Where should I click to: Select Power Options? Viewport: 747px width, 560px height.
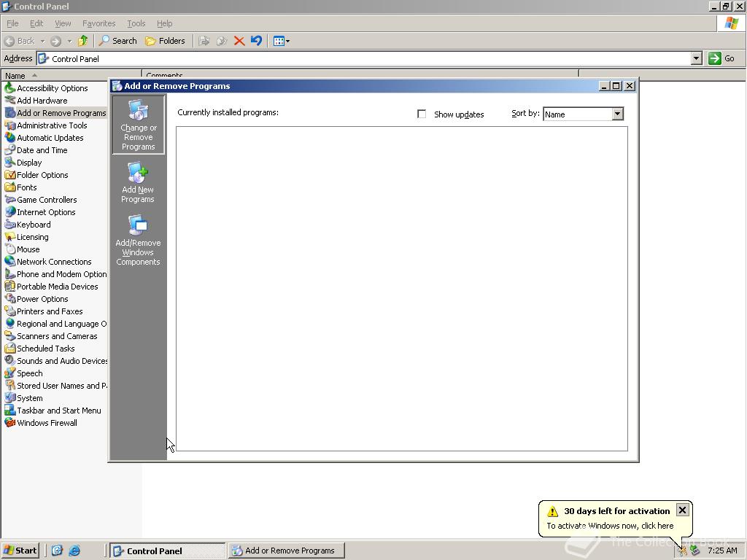click(36, 298)
